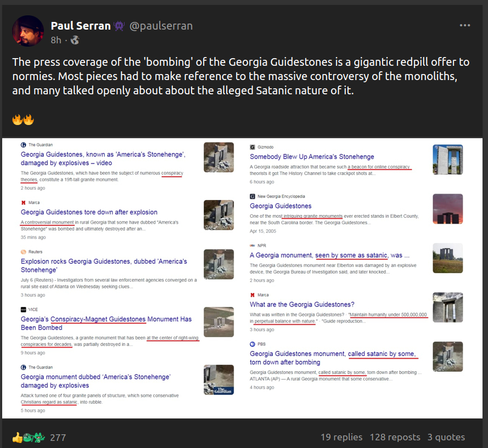
Task: Open the 8h timestamp link
Action: pos(56,40)
